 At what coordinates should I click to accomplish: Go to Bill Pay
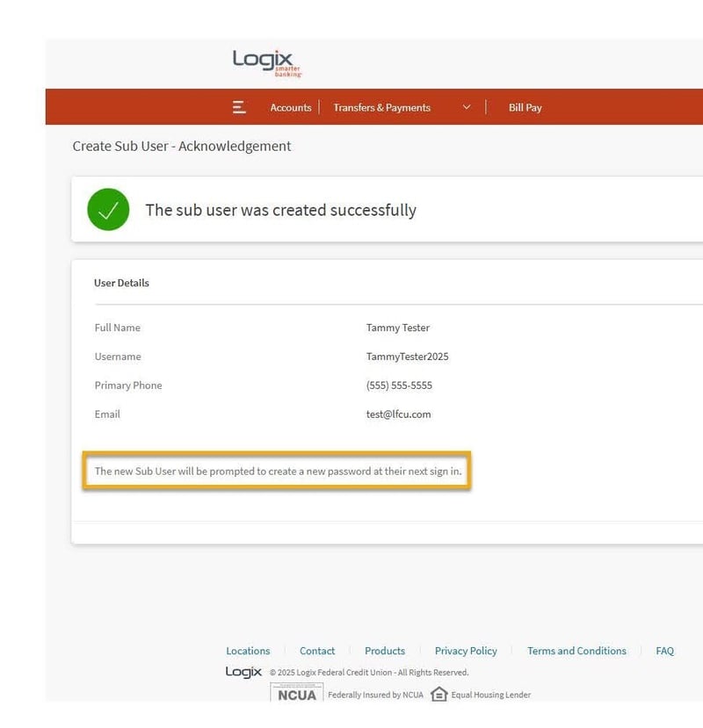[525, 107]
